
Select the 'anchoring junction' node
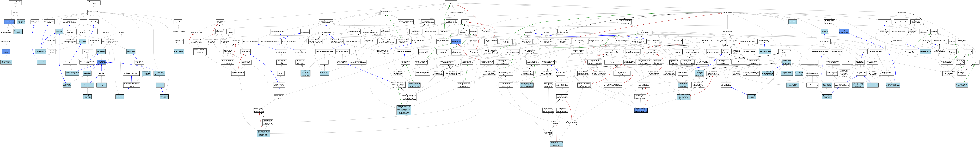179,32
